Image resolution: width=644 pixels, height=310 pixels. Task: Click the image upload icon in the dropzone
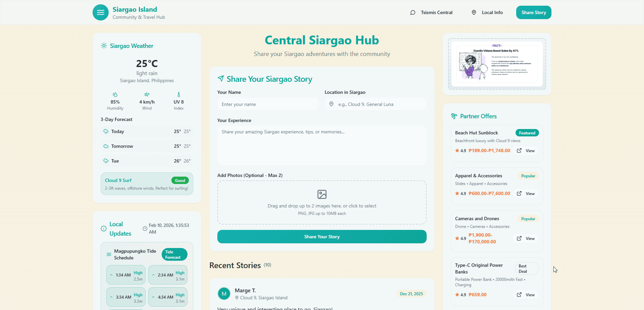pos(322,194)
